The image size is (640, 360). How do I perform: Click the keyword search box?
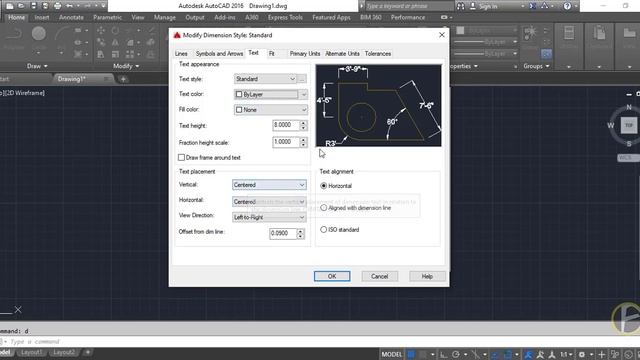pyautogui.click(x=409, y=6)
